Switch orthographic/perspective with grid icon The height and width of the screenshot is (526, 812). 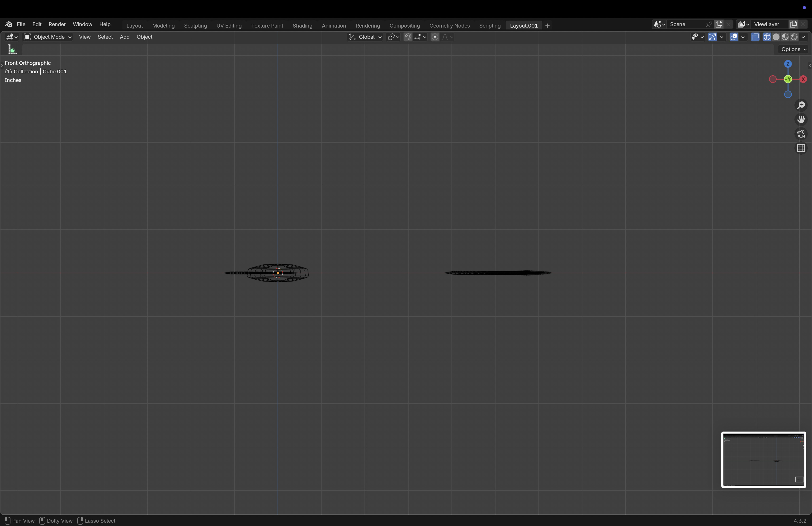coord(801,148)
